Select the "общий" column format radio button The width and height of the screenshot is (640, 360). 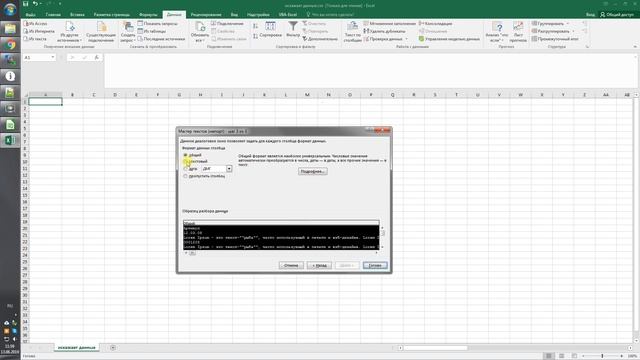tap(185, 156)
